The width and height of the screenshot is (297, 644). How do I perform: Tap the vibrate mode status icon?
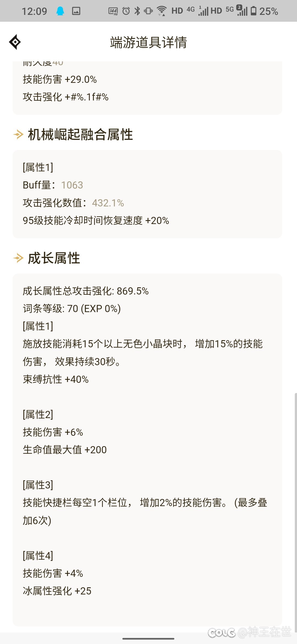pyautogui.click(x=148, y=11)
